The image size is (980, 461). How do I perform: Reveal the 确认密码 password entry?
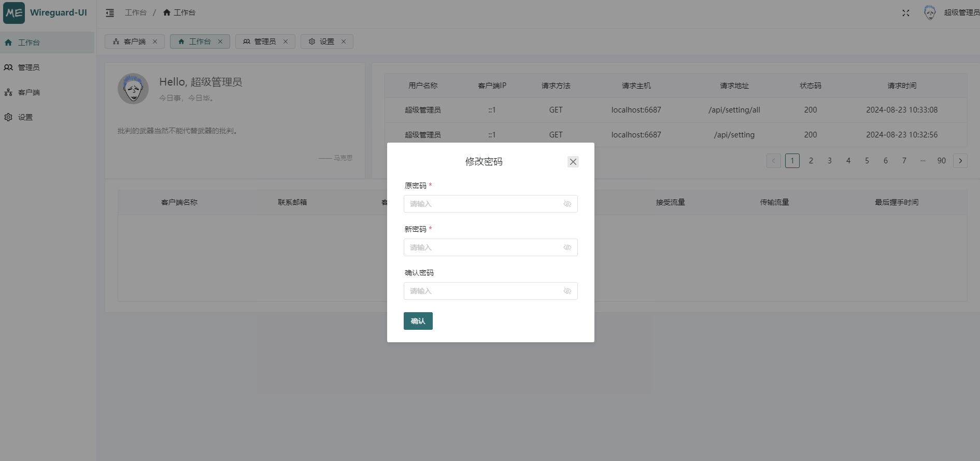567,291
